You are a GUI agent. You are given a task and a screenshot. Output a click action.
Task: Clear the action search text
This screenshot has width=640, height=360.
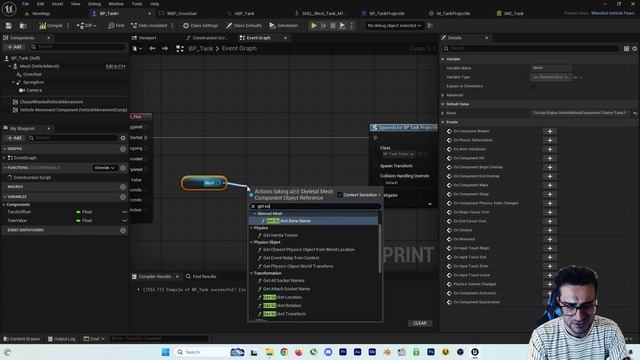pos(253,207)
